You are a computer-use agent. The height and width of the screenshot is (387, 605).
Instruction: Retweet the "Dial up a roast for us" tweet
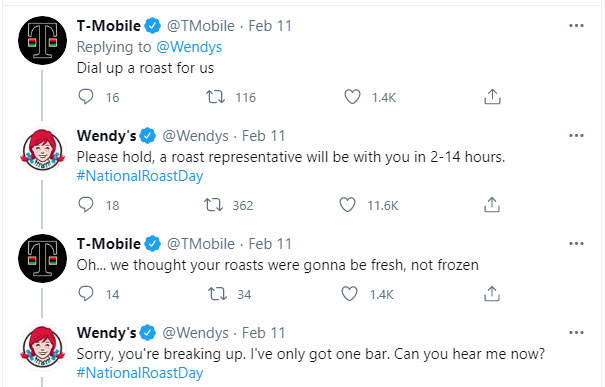215,97
